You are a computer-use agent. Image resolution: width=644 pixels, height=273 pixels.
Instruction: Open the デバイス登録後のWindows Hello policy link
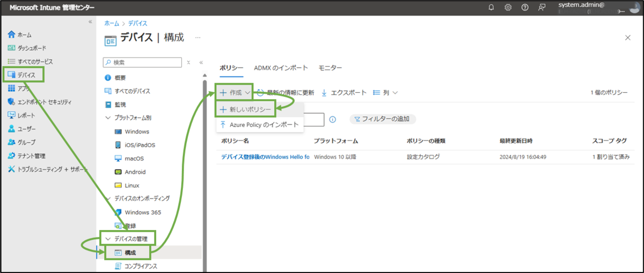[265, 157]
